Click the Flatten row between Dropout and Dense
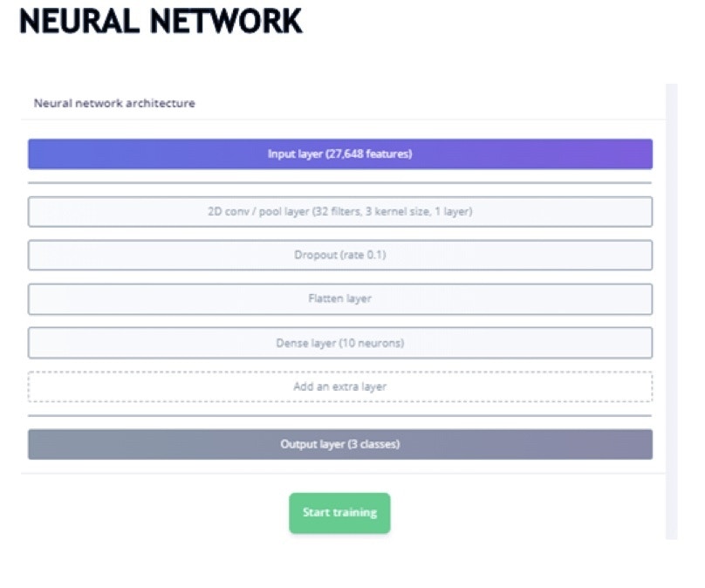Viewport: 705px width, 588px height. pyautogui.click(x=340, y=299)
